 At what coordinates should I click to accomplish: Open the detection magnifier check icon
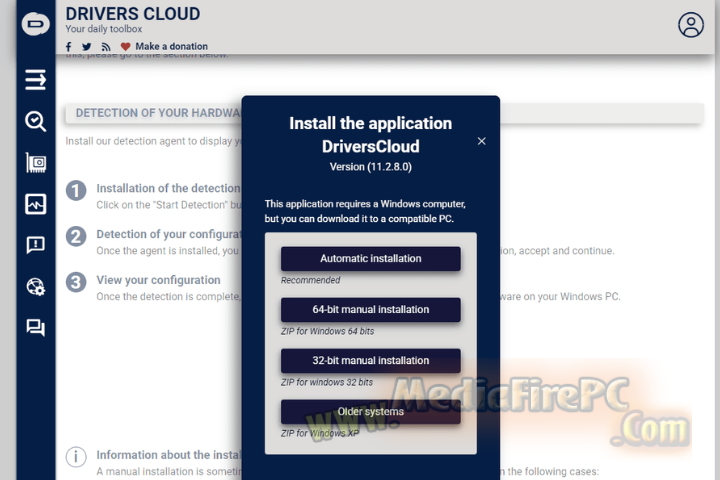tap(35, 121)
